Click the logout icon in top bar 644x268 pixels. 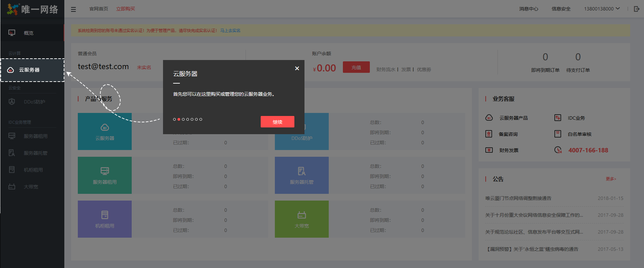pyautogui.click(x=636, y=9)
